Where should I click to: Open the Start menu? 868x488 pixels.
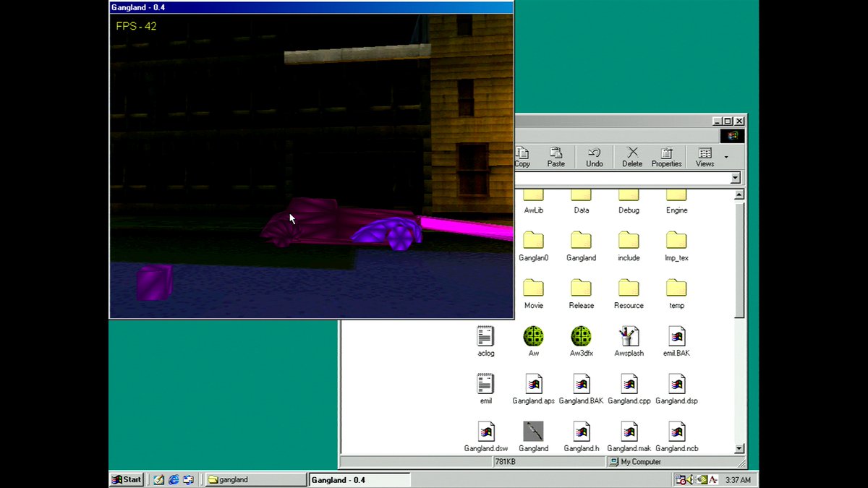[x=127, y=479]
